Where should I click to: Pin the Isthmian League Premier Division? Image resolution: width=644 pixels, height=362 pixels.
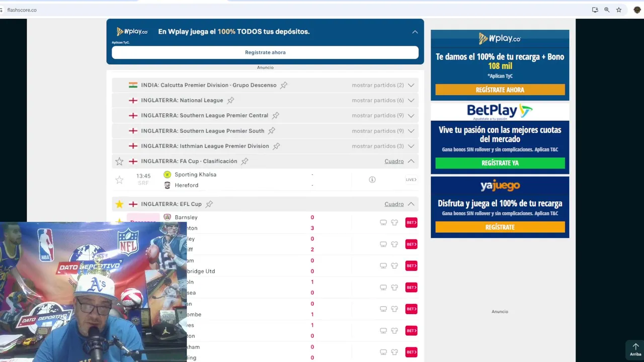[x=276, y=146]
